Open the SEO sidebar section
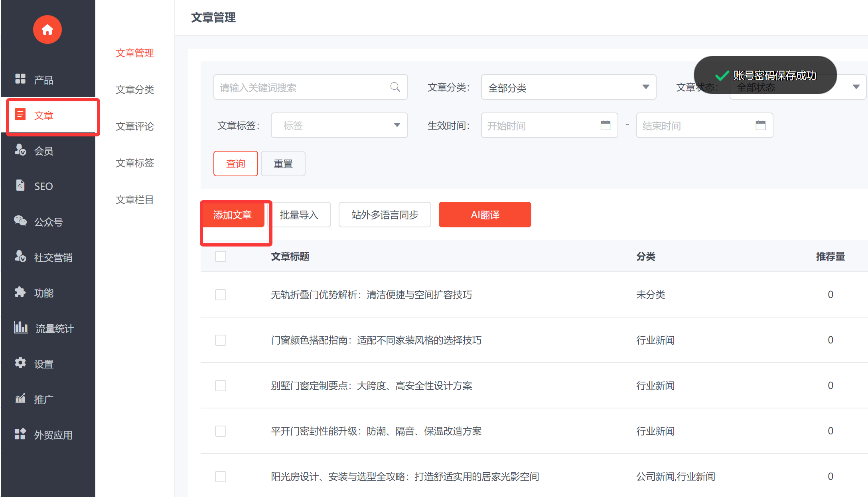The width and height of the screenshot is (868, 497). pos(43,186)
